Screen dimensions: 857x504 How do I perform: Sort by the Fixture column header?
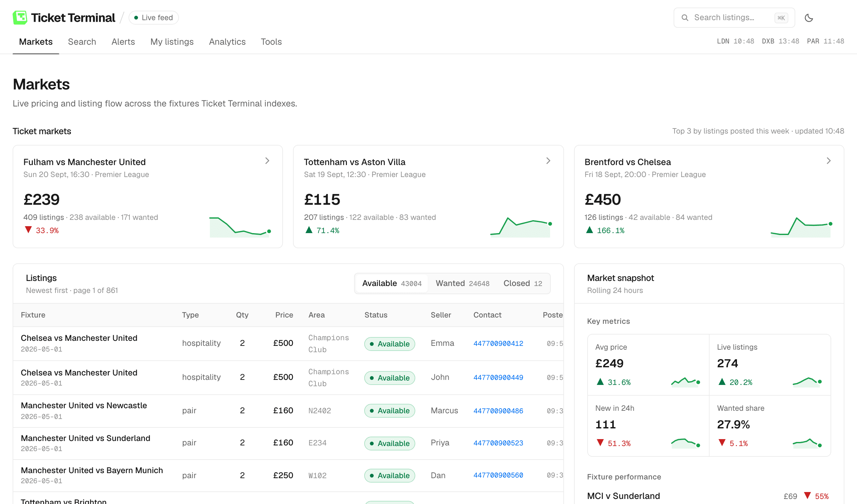coord(33,315)
